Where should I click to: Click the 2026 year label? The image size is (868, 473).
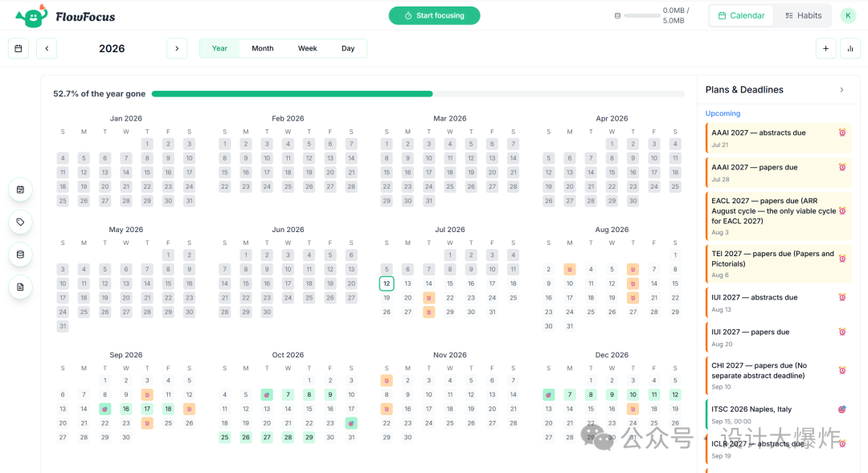click(112, 49)
